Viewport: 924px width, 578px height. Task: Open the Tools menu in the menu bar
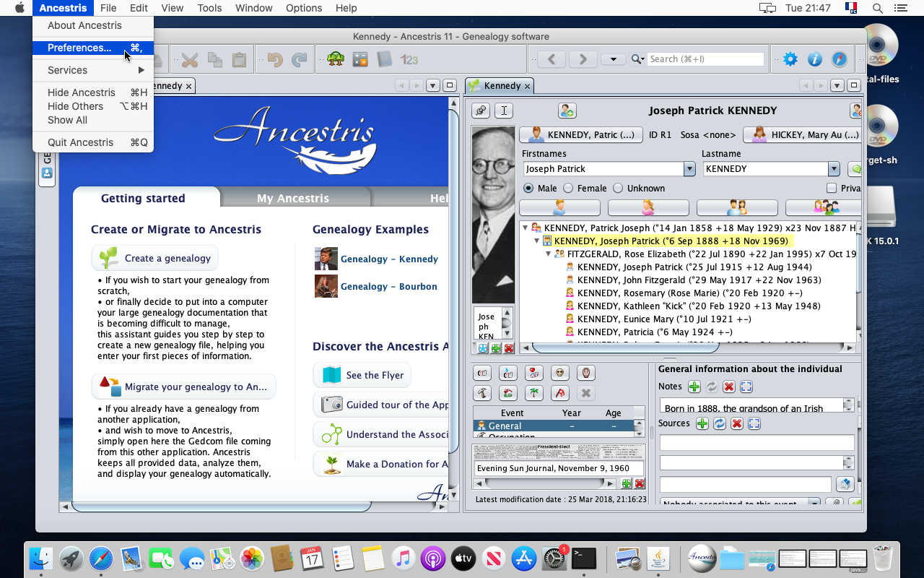[x=209, y=8]
